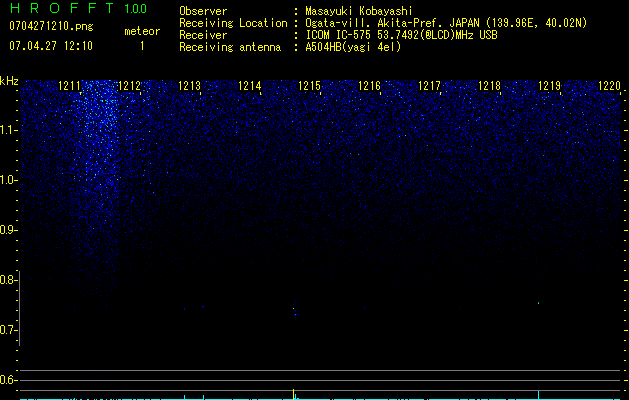Click the kHz axis unit label
Image resolution: width=629 pixels, height=400 pixels.
tap(9, 81)
